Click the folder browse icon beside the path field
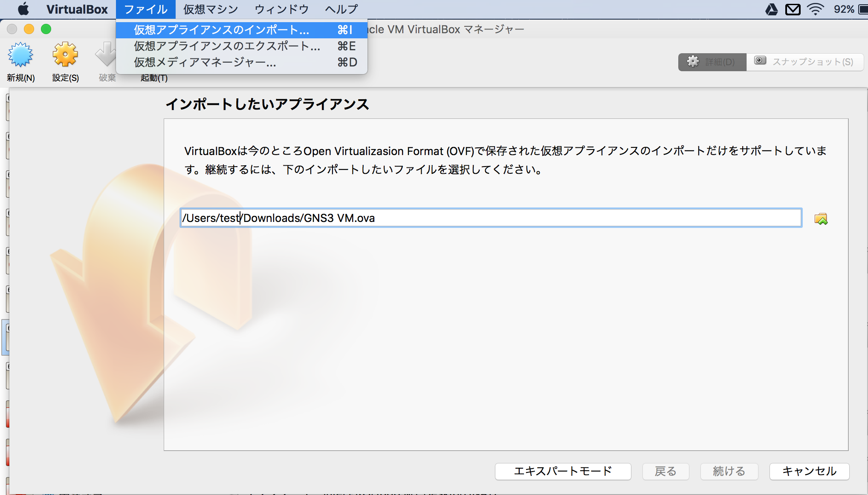This screenshot has width=868, height=495. point(821,219)
